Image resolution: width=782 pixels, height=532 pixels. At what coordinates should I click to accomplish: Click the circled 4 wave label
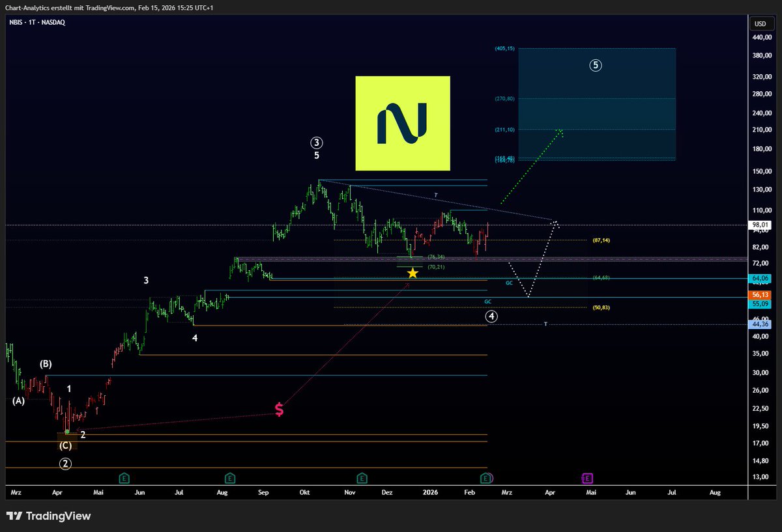click(492, 316)
